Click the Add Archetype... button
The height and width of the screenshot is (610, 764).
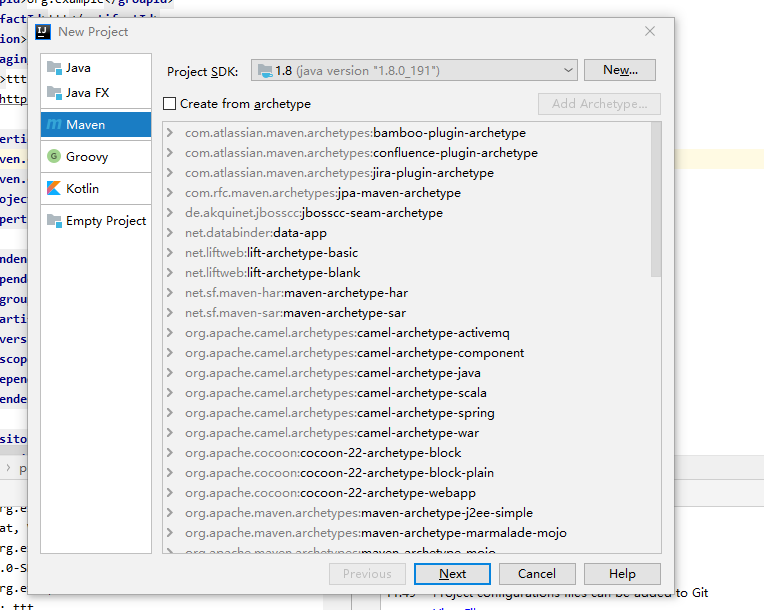(x=599, y=104)
